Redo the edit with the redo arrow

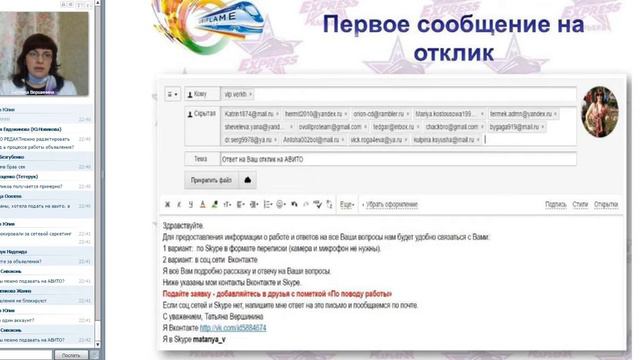306,204
